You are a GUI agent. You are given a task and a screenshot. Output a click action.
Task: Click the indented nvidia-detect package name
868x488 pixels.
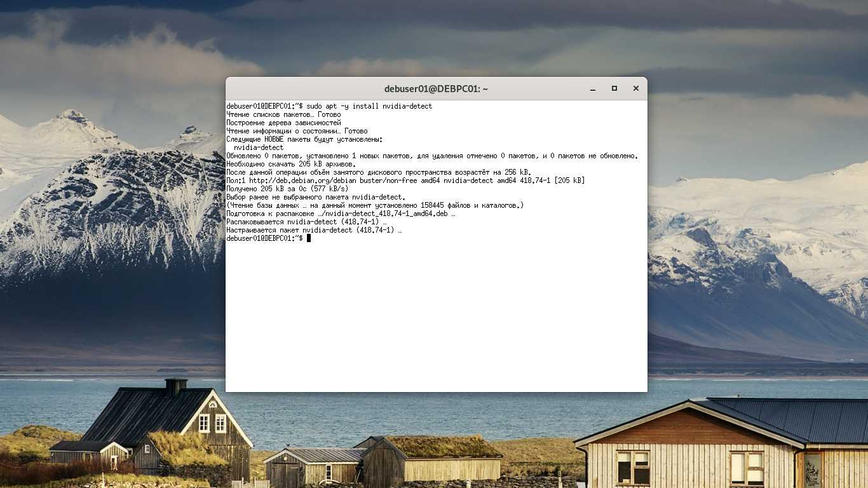259,147
